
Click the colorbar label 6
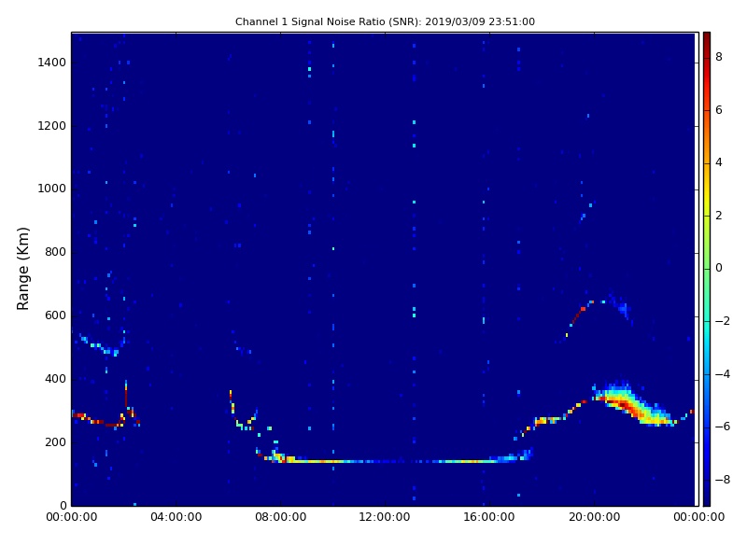pos(719,110)
